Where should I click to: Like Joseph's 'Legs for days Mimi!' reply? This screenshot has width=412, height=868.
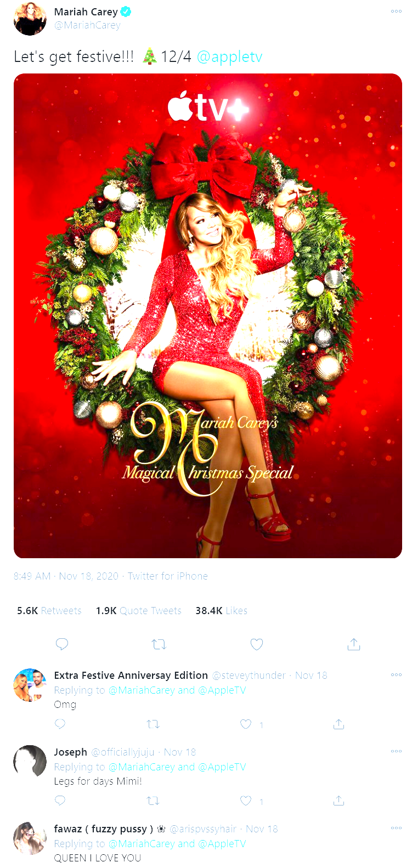click(246, 801)
